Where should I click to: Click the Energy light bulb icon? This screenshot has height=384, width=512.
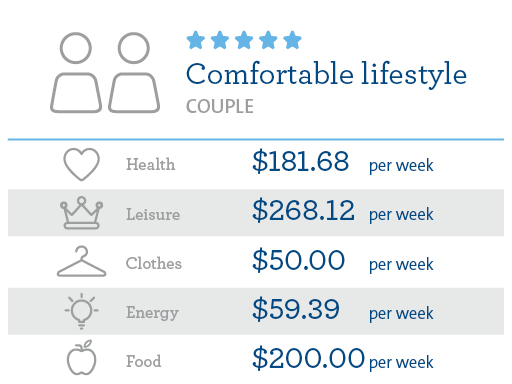81,311
